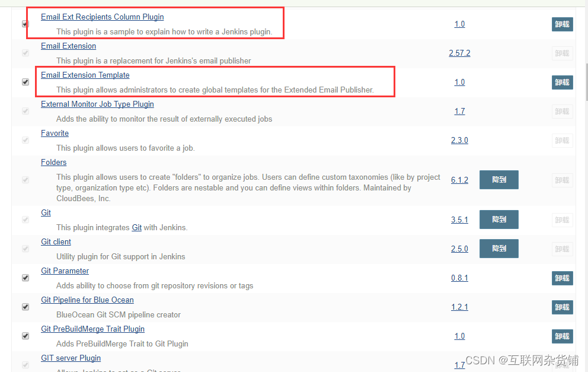The width and height of the screenshot is (588, 372).
Task: Click the greyed-out uninstall button for Favorite
Action: pyautogui.click(x=562, y=141)
